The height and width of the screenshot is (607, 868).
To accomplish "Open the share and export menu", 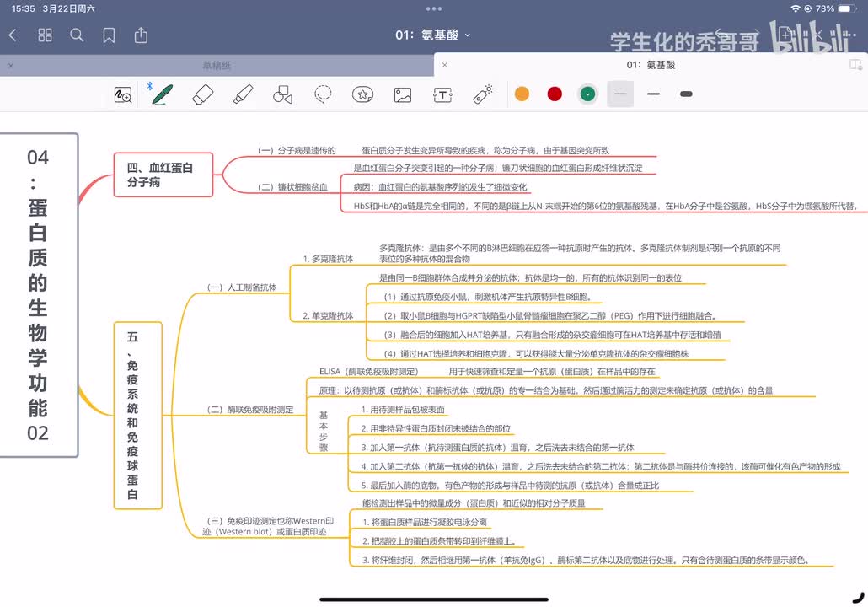I will [142, 35].
